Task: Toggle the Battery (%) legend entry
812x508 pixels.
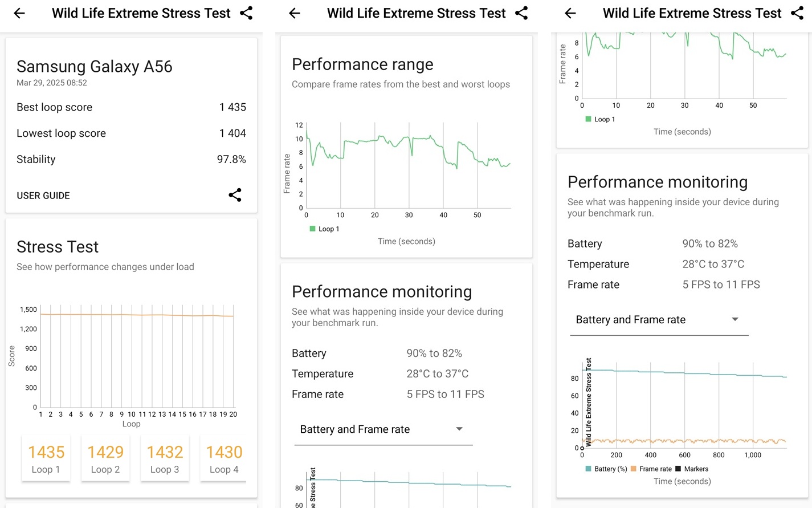Action: coord(606,469)
